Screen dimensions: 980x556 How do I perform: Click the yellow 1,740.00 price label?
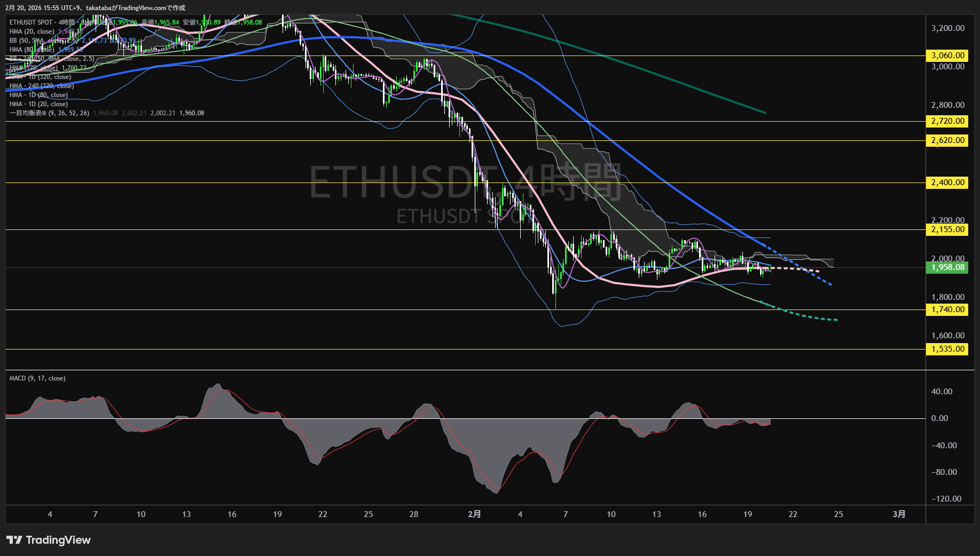tap(948, 309)
